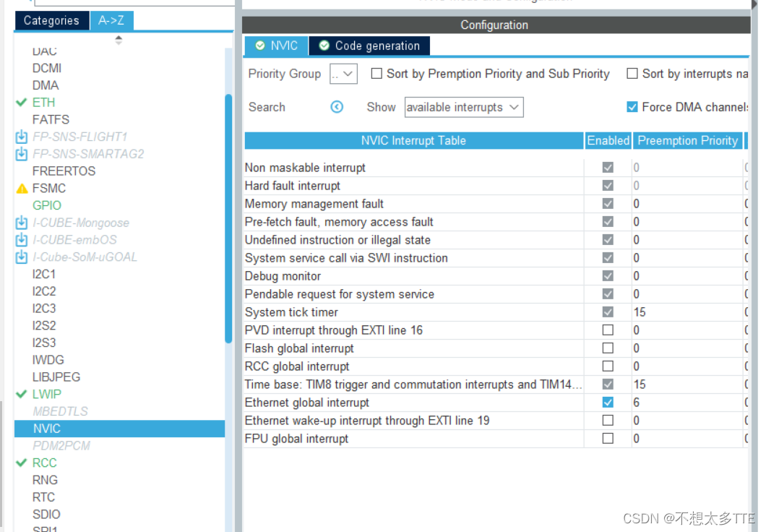The image size is (766, 532).
Task: Click the Enabled column header
Action: tap(608, 140)
